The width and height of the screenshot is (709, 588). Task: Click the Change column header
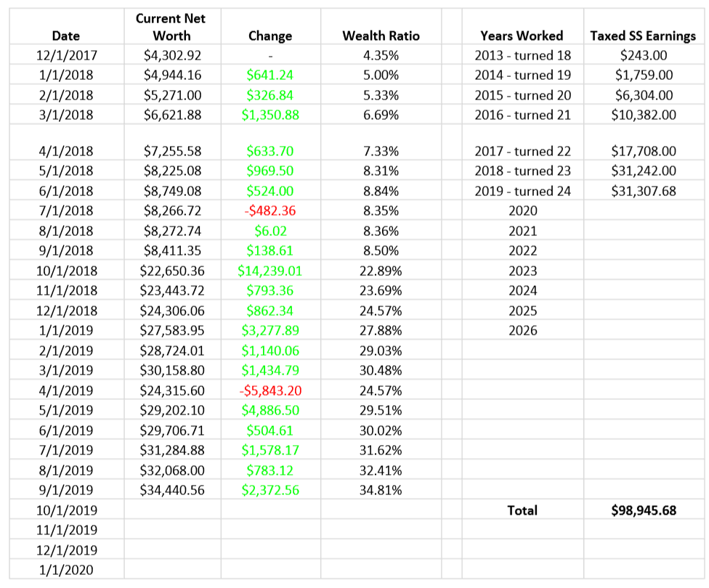tap(270, 36)
